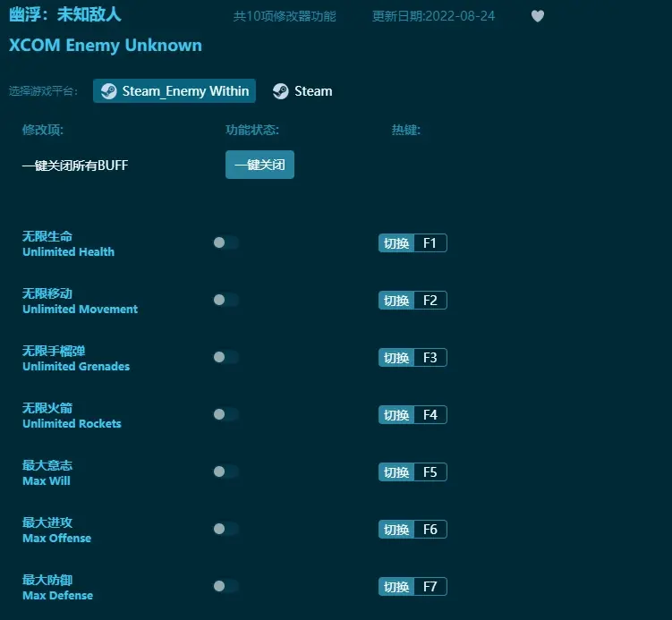This screenshot has height=620, width=672.
Task: Click the Max Defense label
Action: click(58, 595)
